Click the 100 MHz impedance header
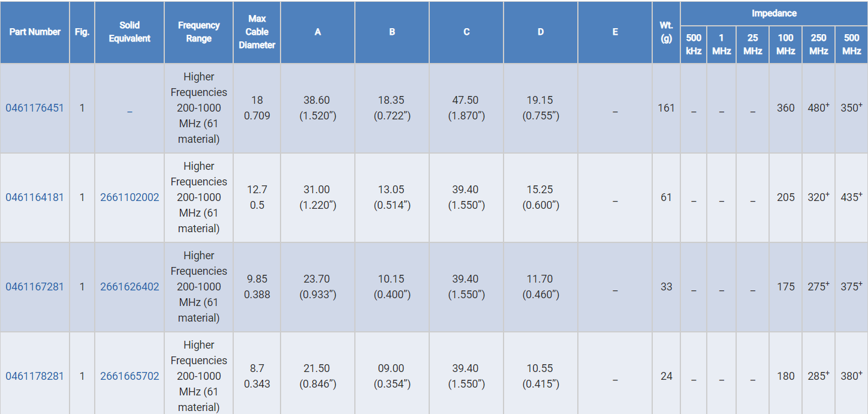The image size is (868, 414). (785, 44)
